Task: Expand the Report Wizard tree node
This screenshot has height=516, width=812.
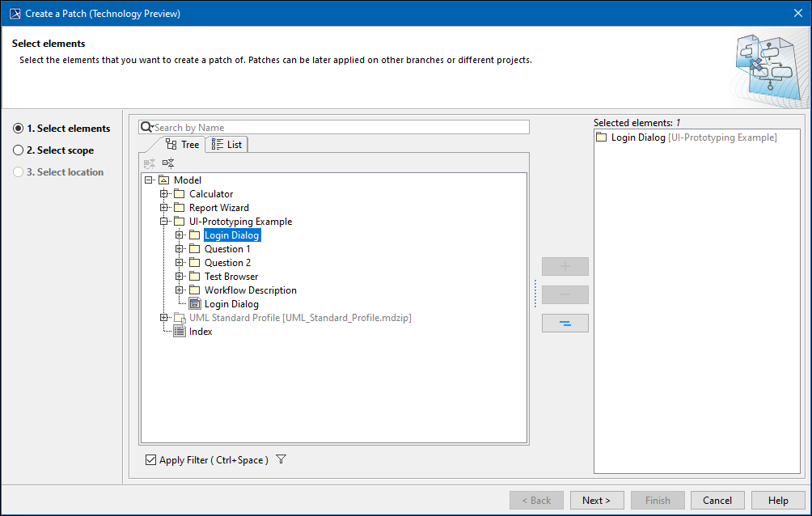Action: tap(164, 208)
